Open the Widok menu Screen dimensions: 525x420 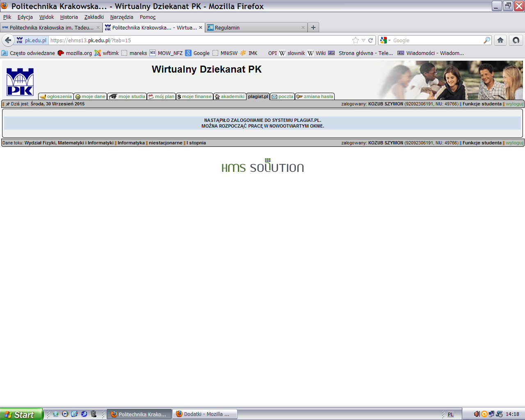click(46, 17)
